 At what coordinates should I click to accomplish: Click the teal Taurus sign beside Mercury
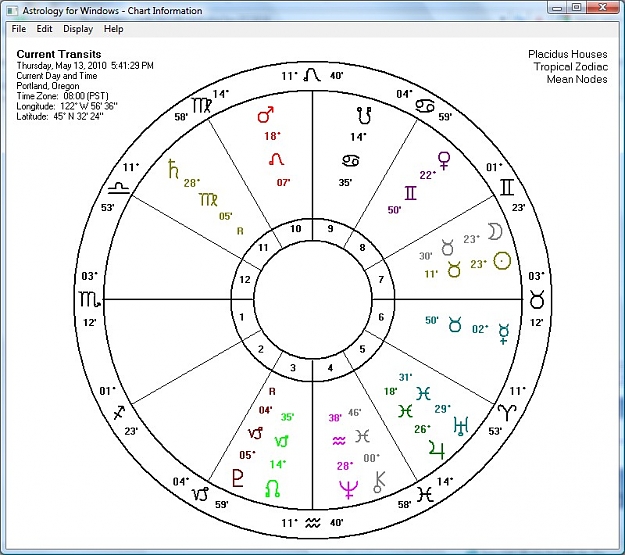455,325
